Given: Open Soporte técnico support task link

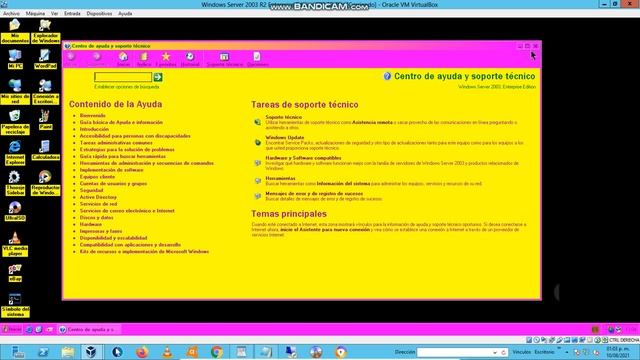Looking at the screenshot, I should [284, 117].
